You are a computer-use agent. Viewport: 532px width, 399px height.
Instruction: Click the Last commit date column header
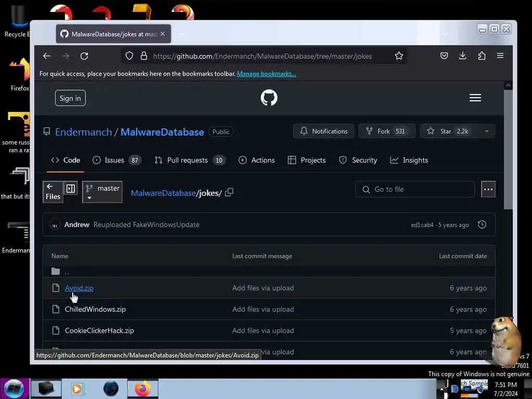(463, 256)
